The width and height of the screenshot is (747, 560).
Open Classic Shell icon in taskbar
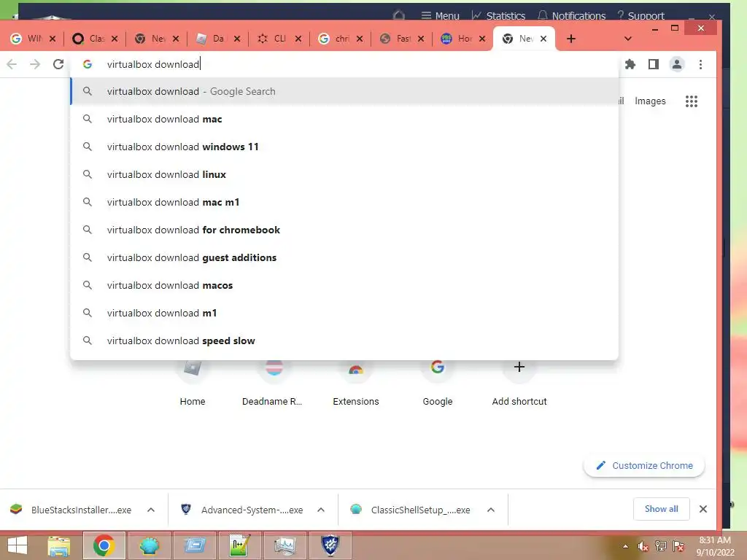click(149, 545)
